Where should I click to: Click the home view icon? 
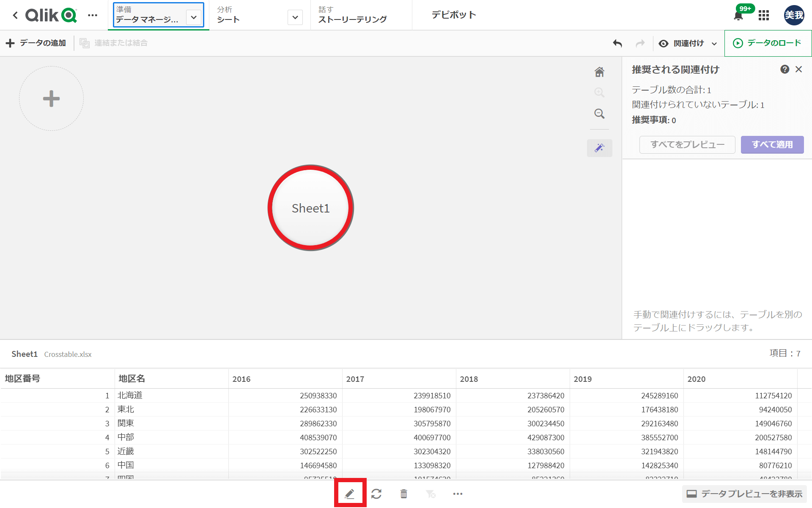click(599, 72)
